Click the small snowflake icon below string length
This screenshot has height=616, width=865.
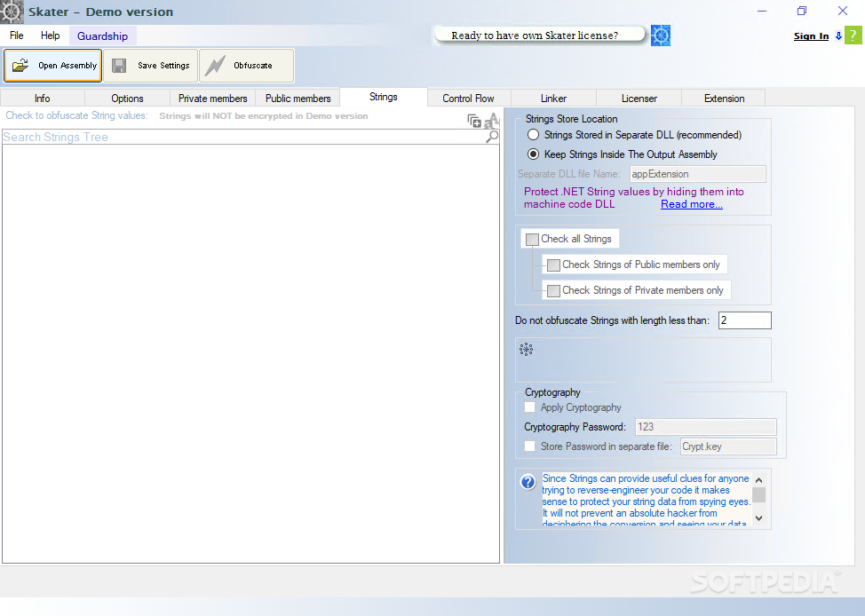click(x=527, y=349)
